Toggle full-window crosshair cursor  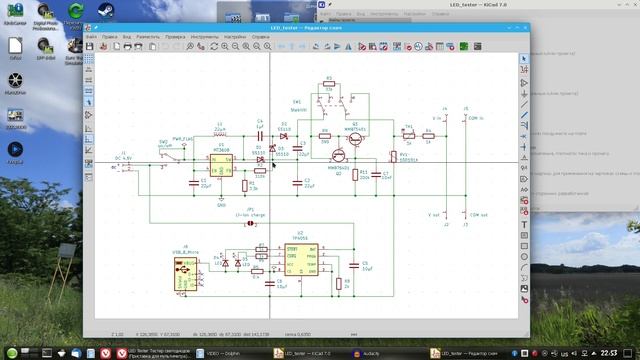[89, 102]
